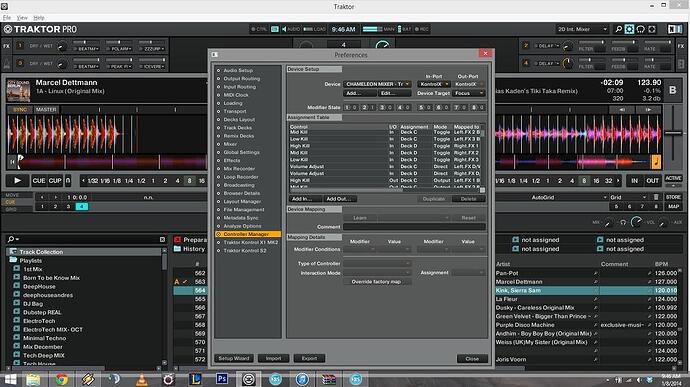Select Broadcasting in Preferences list

point(239,185)
